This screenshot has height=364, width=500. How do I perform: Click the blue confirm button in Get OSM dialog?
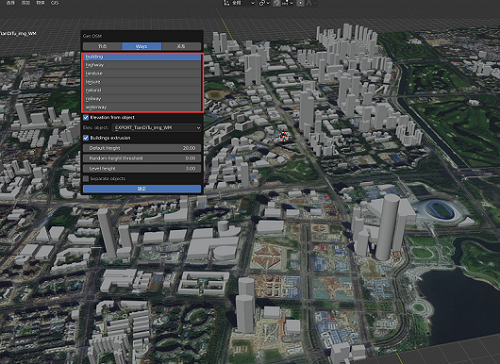(x=142, y=189)
